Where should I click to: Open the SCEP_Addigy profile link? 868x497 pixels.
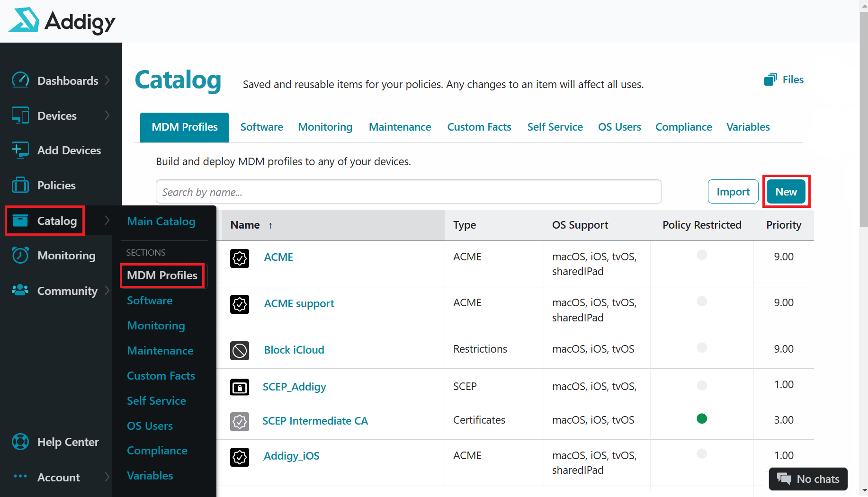point(294,387)
